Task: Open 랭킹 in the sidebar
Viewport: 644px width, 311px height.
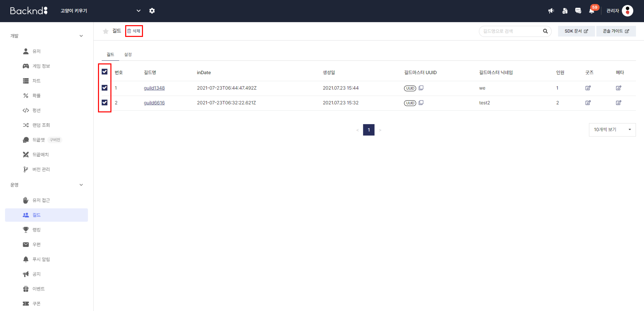Action: point(46,230)
